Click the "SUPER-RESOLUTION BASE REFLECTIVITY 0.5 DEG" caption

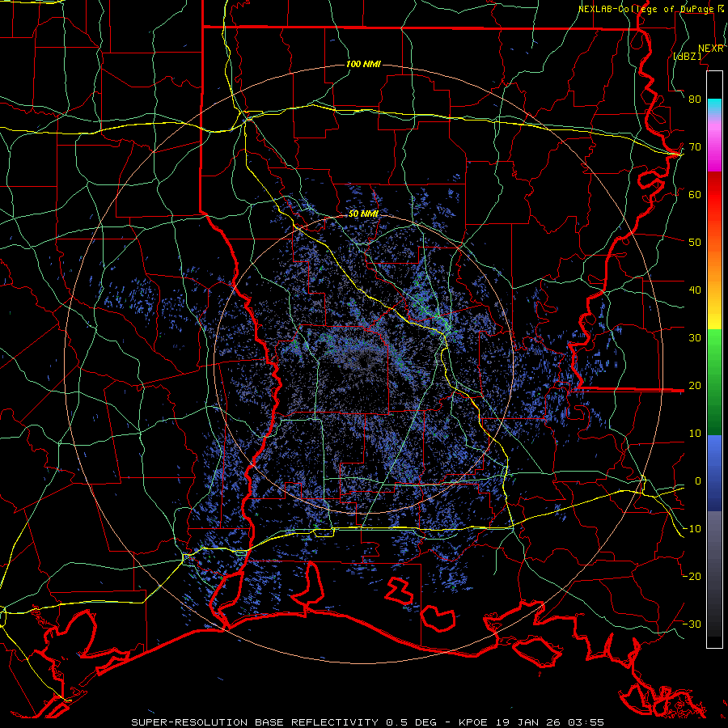click(x=284, y=722)
